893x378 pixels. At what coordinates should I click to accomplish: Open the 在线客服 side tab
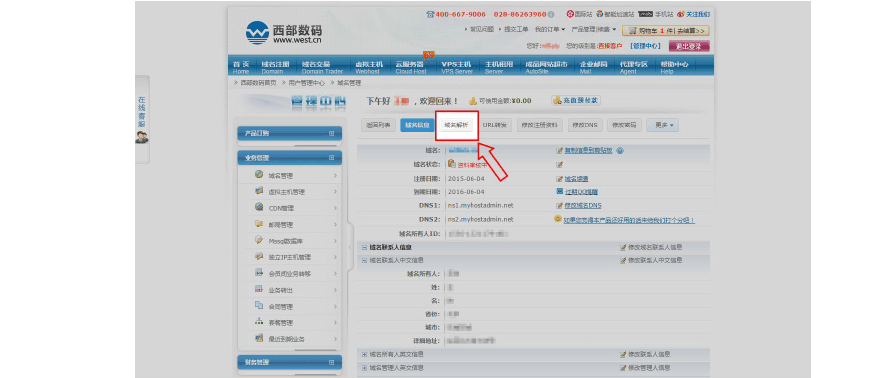(x=142, y=120)
